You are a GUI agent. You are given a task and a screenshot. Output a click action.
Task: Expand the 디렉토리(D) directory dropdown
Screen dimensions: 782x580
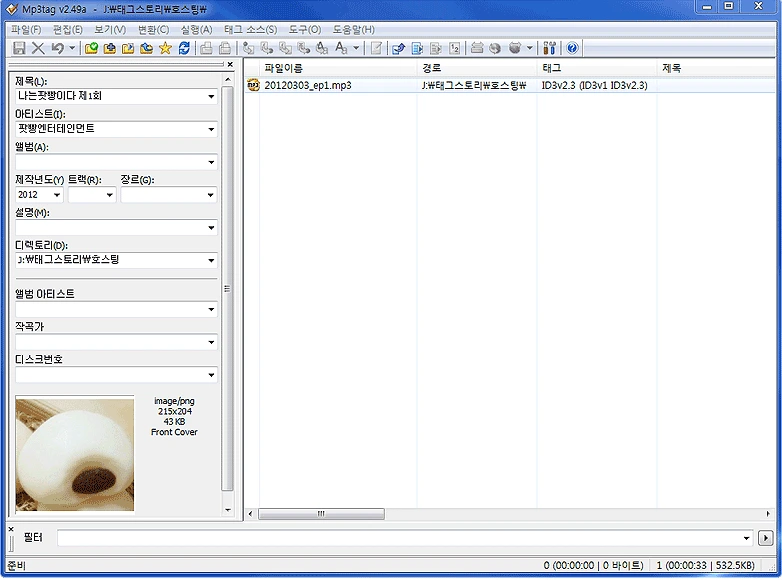click(x=211, y=260)
